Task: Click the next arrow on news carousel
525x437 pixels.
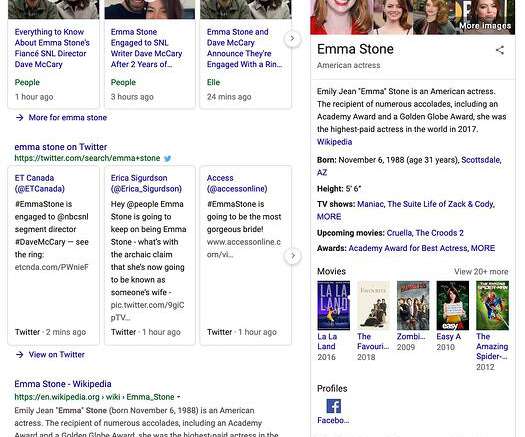Action: coord(292,39)
